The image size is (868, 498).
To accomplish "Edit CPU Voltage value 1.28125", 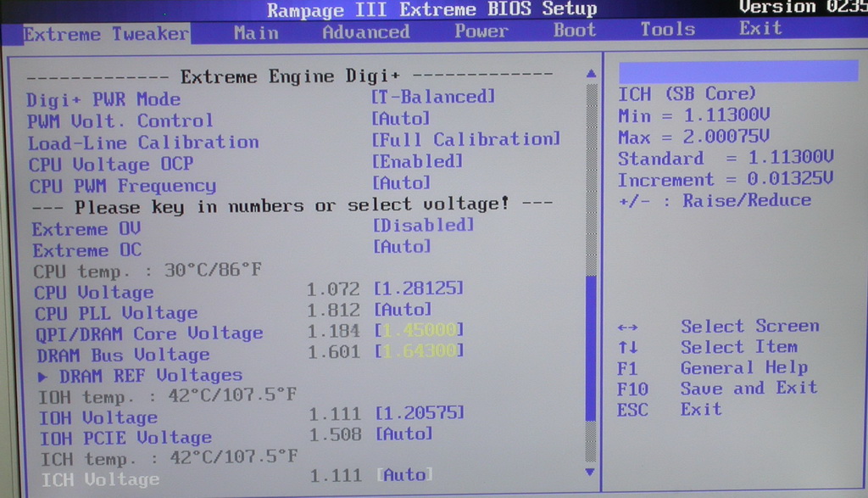I will pyautogui.click(x=419, y=288).
